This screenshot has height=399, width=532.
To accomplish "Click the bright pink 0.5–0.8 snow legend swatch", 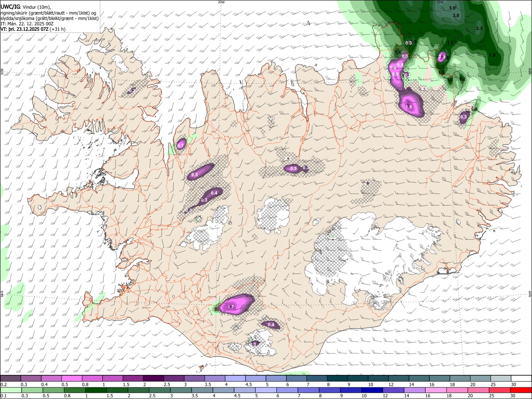I will (71, 379).
